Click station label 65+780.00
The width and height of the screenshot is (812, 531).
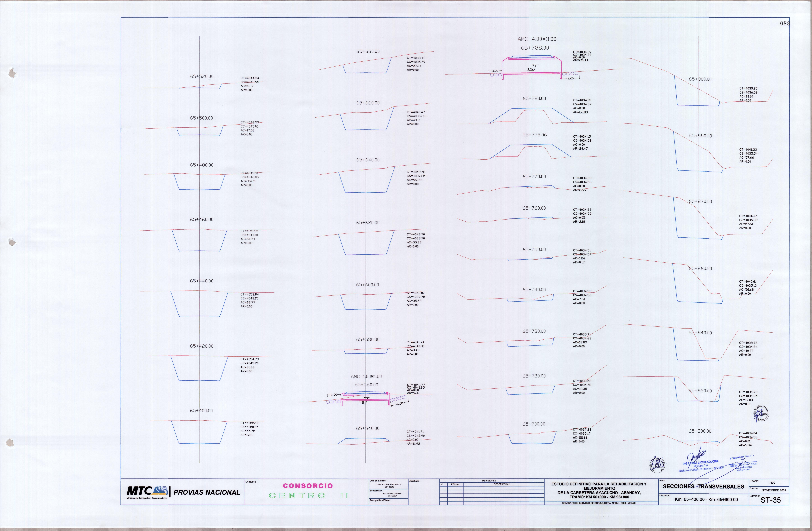point(534,98)
